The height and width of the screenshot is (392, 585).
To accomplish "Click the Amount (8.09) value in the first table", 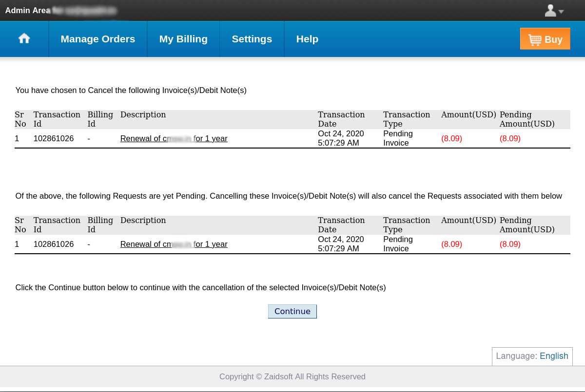I will click(451, 139).
